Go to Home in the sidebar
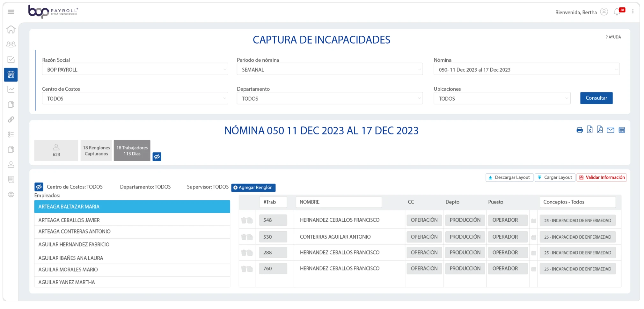The image size is (644, 309). 11,29
